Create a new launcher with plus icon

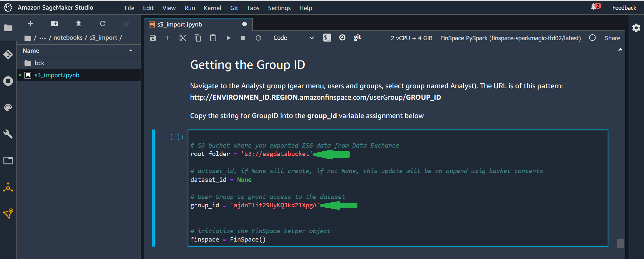pos(31,23)
